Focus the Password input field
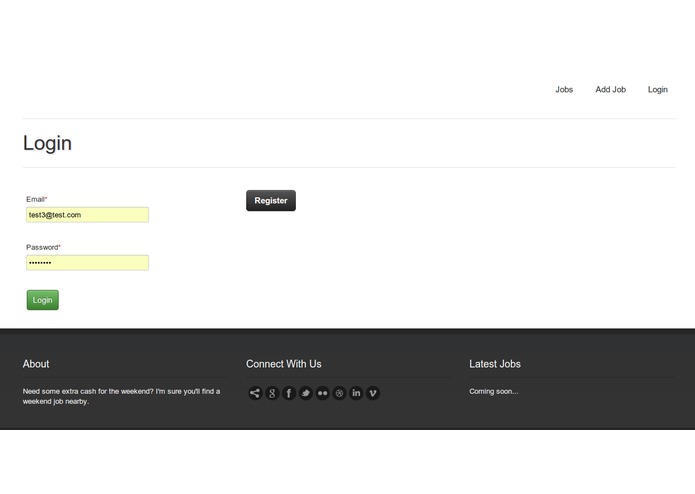 tap(87, 263)
